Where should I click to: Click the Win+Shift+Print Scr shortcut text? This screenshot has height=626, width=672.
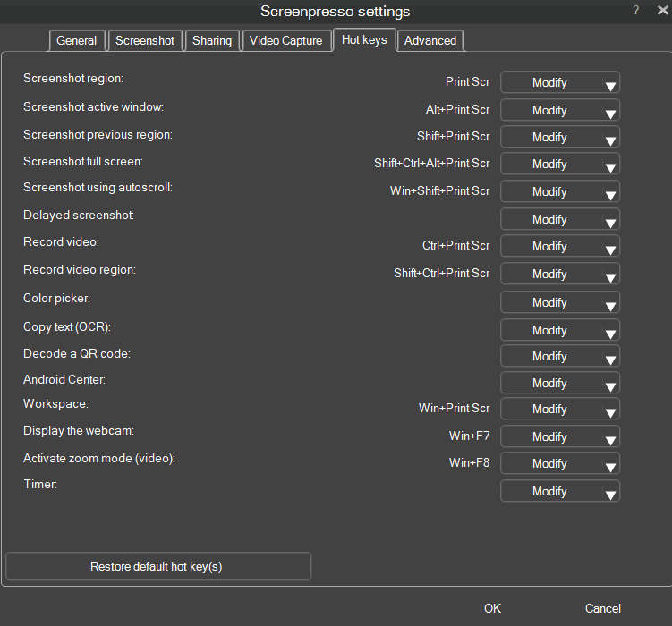[439, 190]
